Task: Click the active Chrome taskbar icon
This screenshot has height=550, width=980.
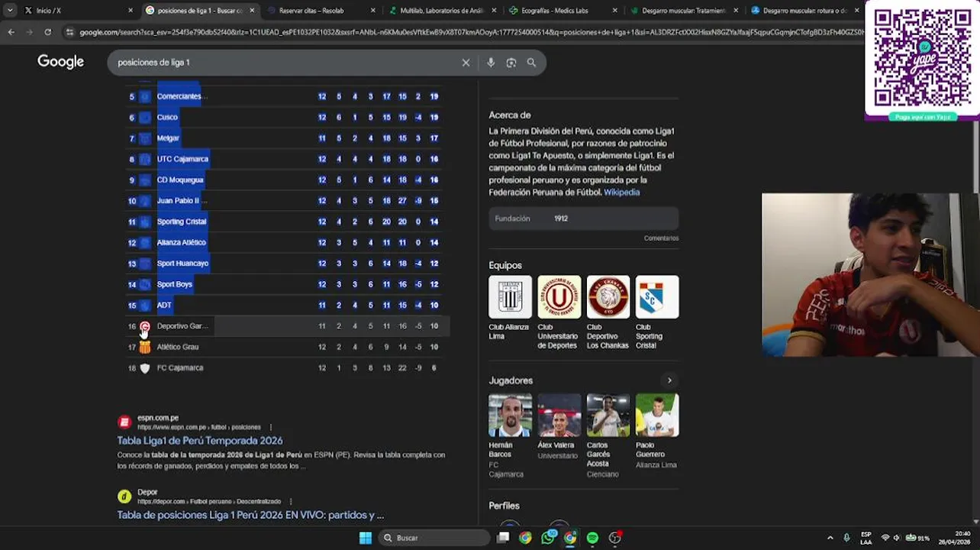Action: click(570, 538)
